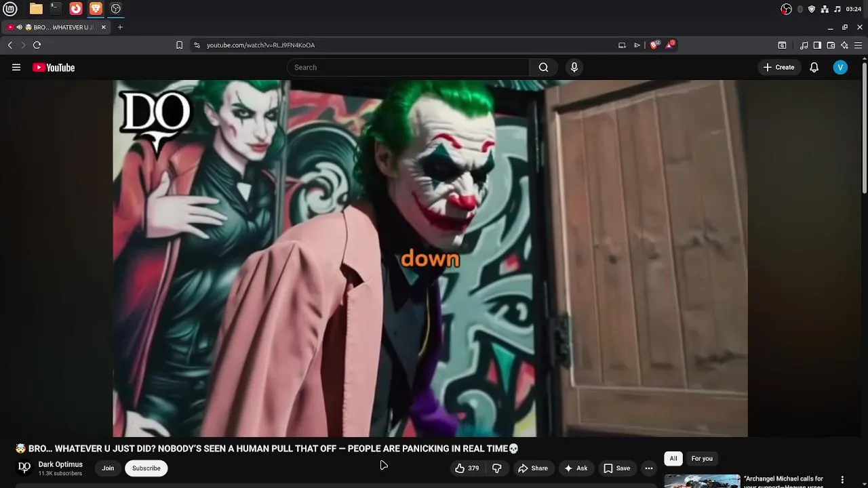Click the install app icon in address bar
Screen dimensions: 868x488
(622, 45)
